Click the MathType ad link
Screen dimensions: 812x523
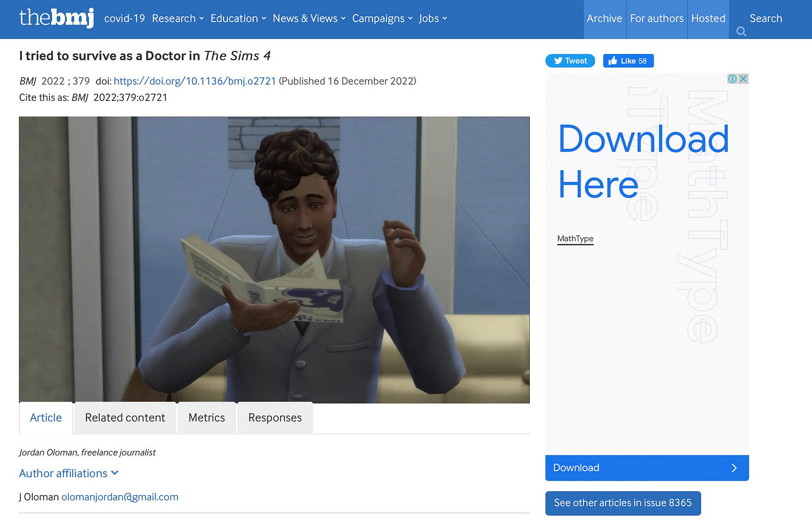click(x=575, y=239)
